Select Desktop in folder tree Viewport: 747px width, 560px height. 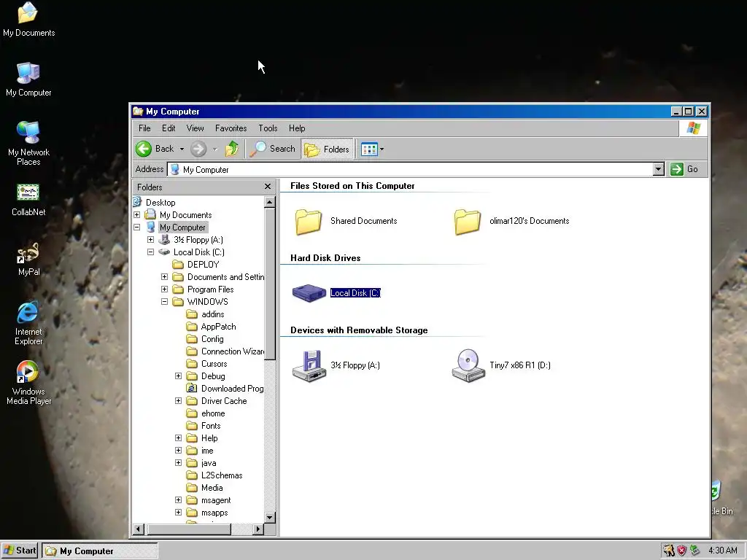[160, 203]
